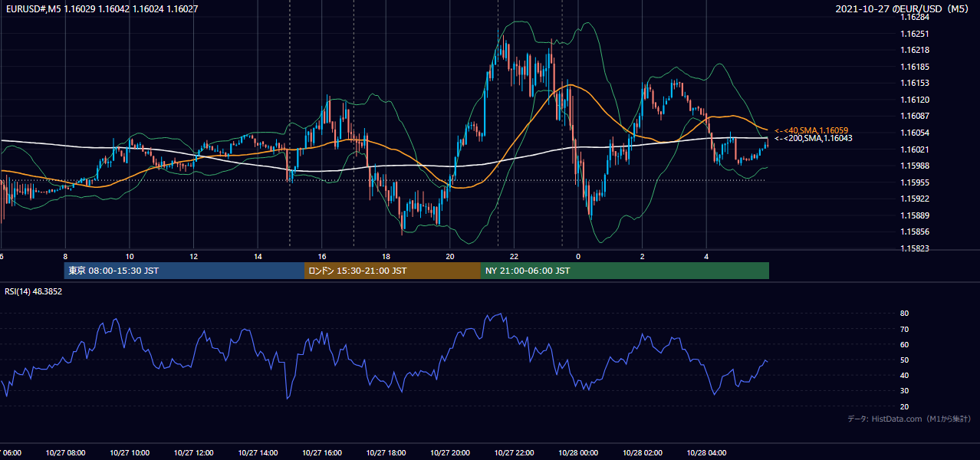Click price axis value 1.16218
The image size is (980, 460).
pyautogui.click(x=915, y=50)
